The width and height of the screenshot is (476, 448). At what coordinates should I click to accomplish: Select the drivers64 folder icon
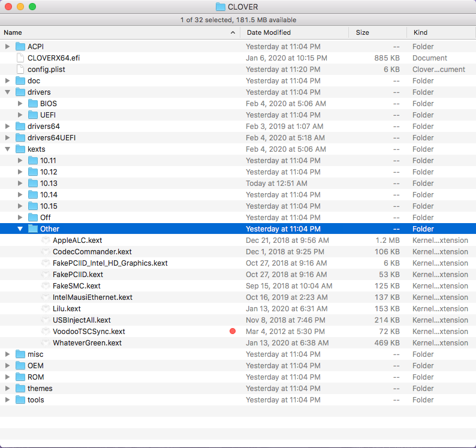click(x=20, y=127)
